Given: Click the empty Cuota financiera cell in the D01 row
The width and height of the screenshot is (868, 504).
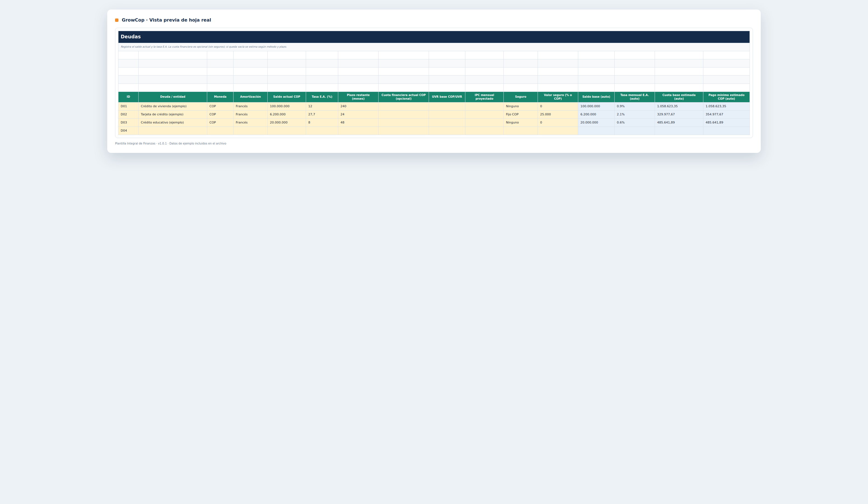Looking at the screenshot, I should coord(403,106).
